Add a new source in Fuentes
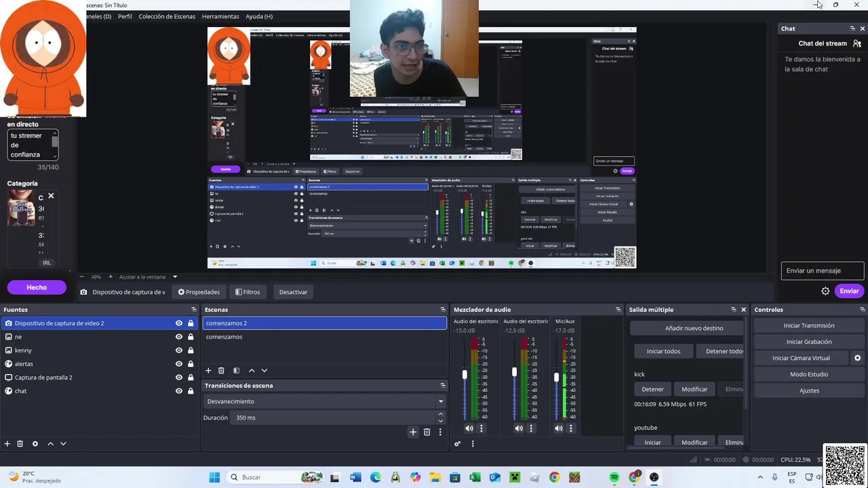868x488 pixels. click(7, 444)
